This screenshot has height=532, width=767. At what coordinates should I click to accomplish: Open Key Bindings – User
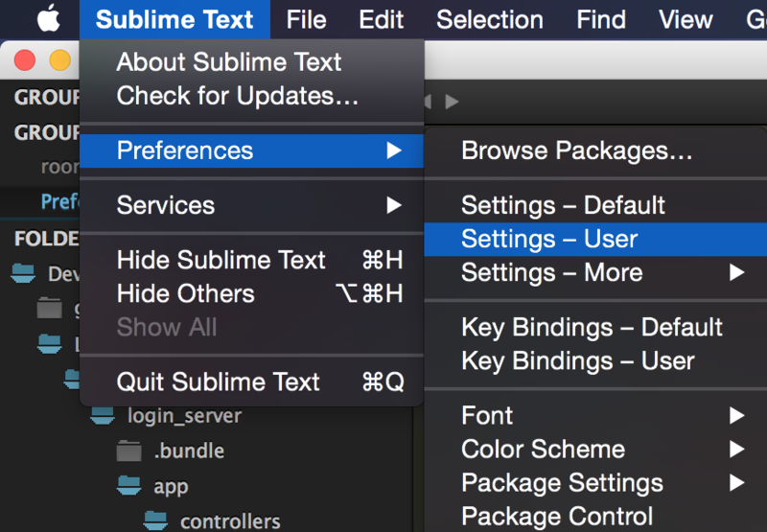(x=577, y=361)
